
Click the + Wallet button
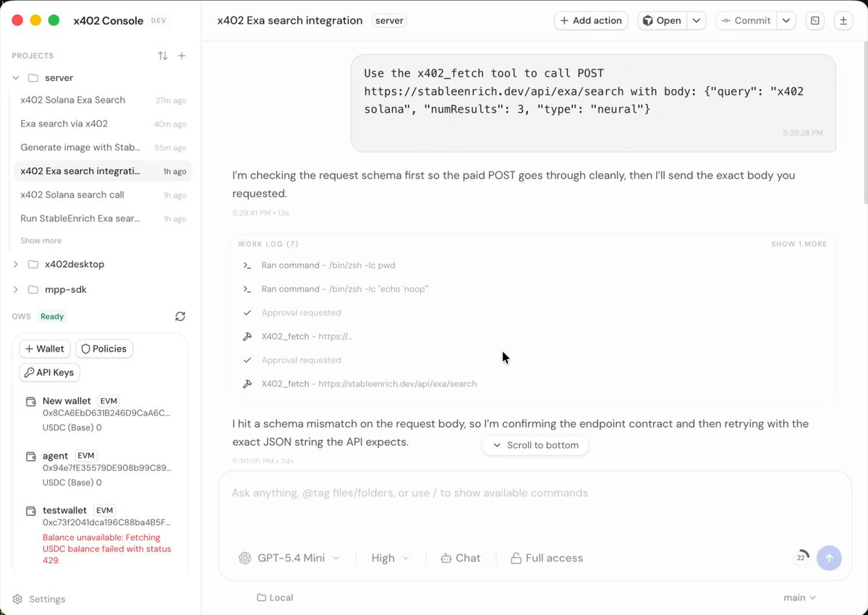tap(45, 349)
